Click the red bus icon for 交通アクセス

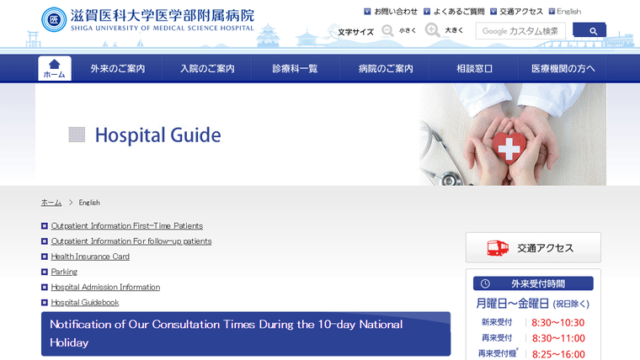coord(498,248)
